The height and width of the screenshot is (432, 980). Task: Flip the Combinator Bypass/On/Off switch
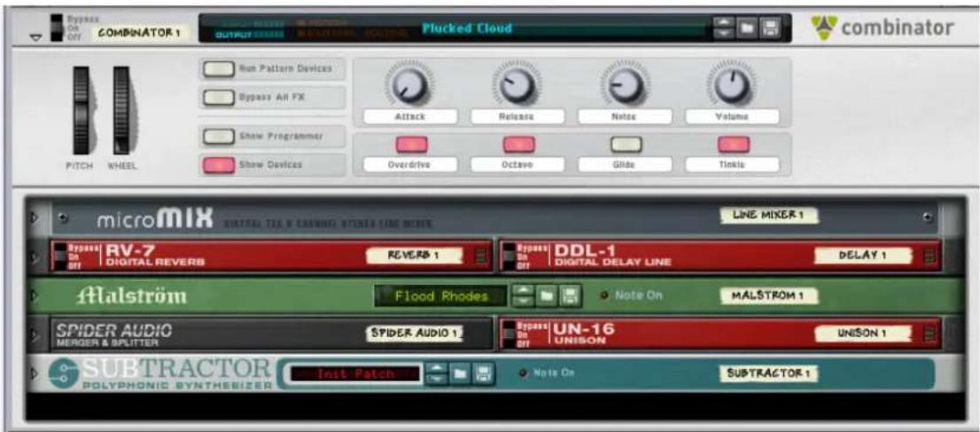pyautogui.click(x=57, y=27)
